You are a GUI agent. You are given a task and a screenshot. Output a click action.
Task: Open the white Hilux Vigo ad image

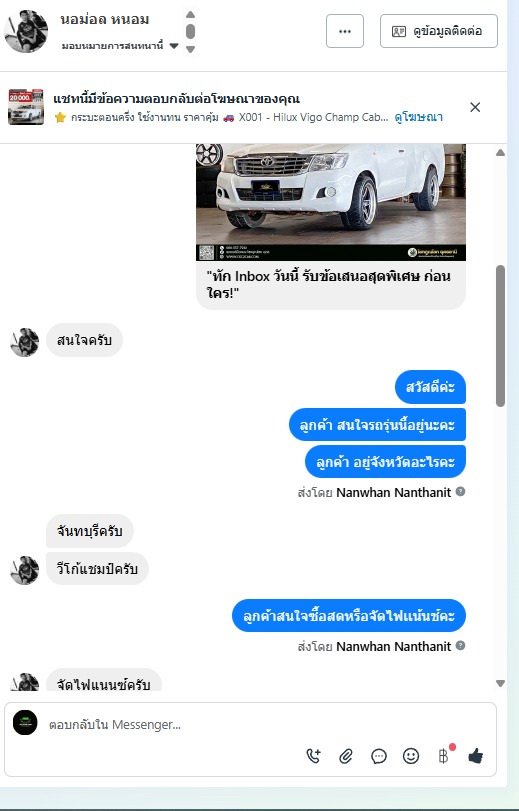coord(331,202)
